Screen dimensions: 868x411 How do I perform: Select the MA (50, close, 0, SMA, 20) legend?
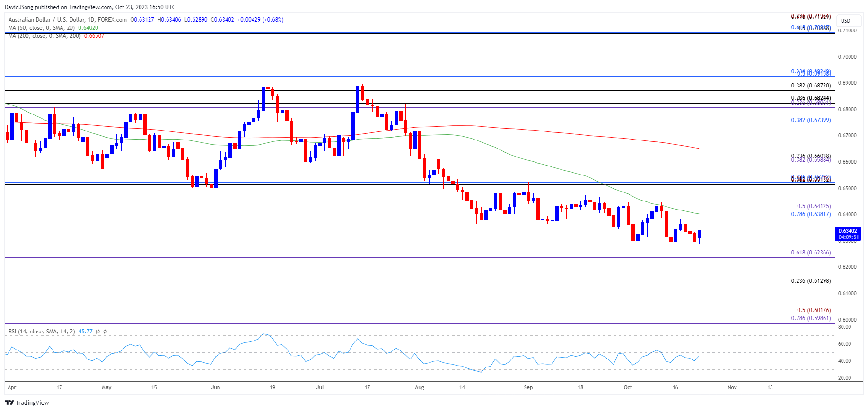point(42,28)
